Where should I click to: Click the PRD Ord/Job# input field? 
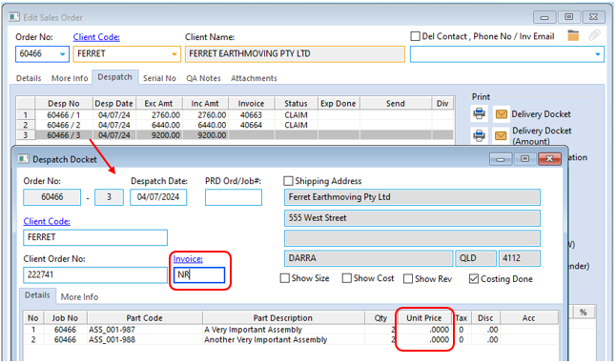tap(234, 197)
